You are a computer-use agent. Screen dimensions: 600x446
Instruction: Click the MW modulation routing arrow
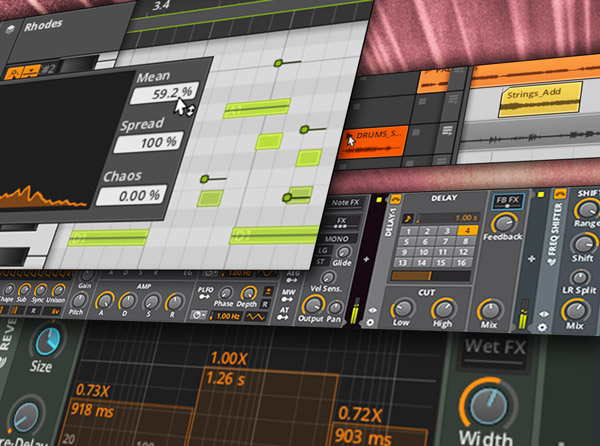[x=287, y=299]
